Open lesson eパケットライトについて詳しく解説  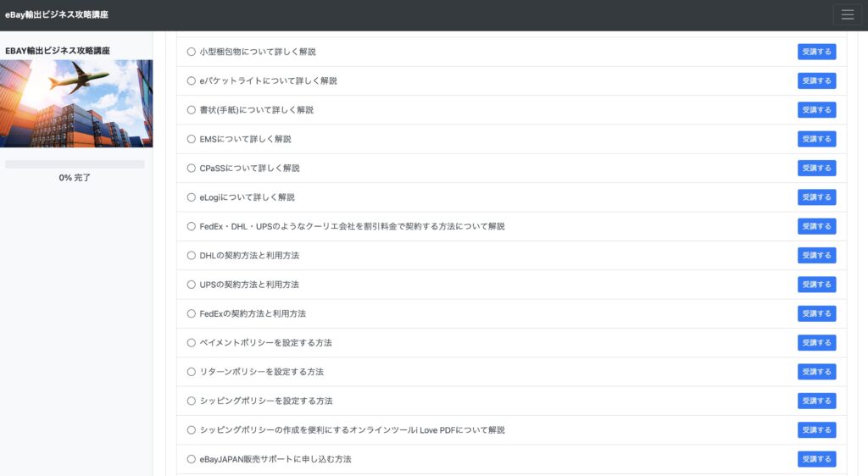[268, 80]
